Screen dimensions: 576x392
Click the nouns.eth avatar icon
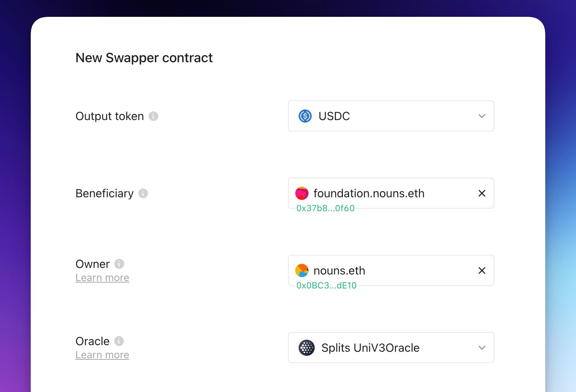302,270
